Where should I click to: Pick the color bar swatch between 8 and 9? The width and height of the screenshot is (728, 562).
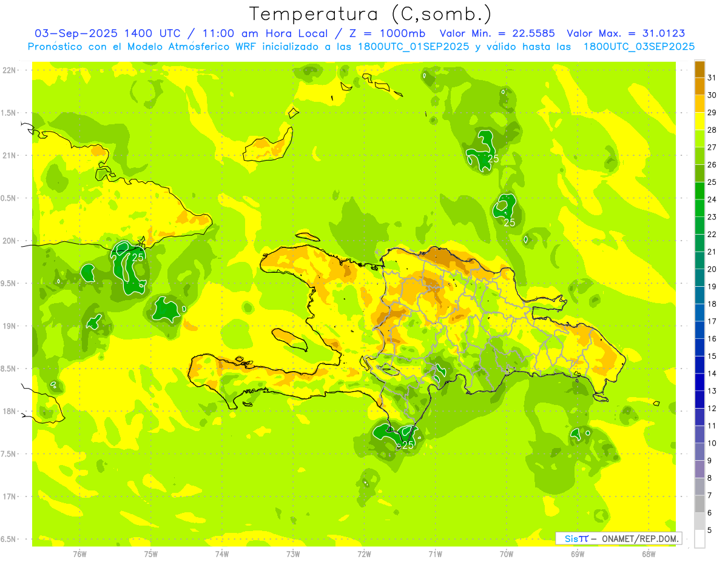click(699, 469)
